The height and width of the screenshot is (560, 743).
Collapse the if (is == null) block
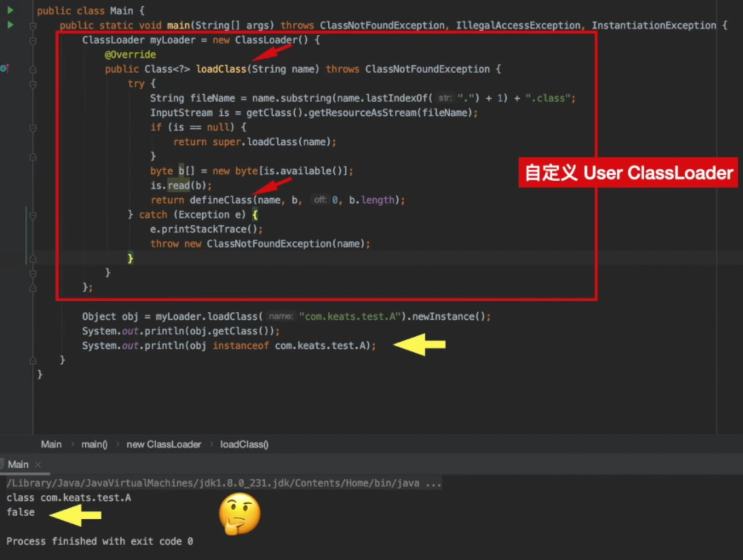[x=33, y=128]
